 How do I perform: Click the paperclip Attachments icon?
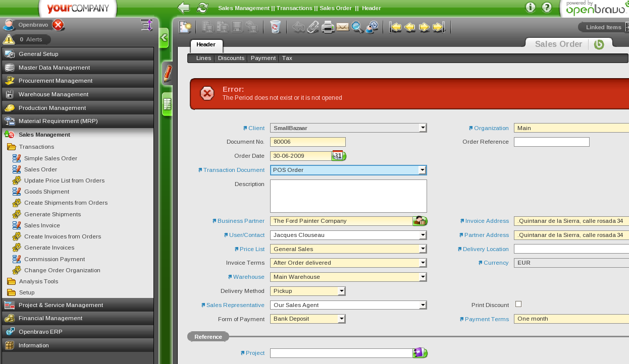pyautogui.click(x=313, y=27)
